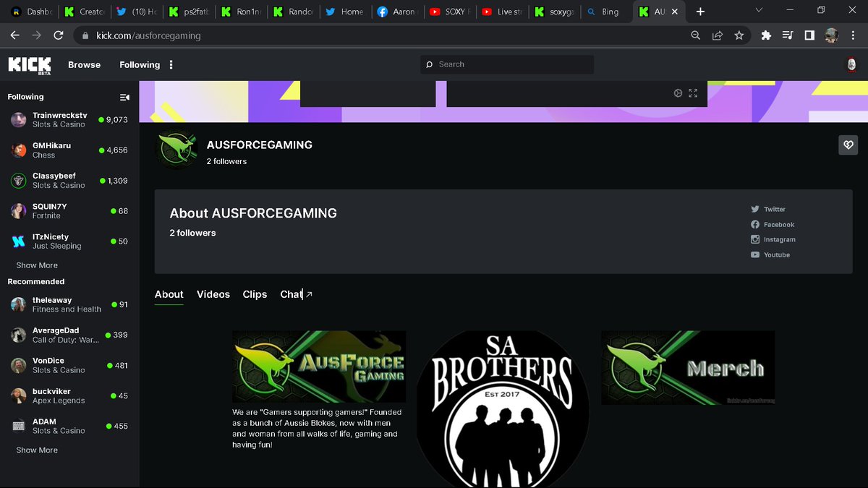Click the follow heart icon for AUSFORCEGAMING

point(847,145)
